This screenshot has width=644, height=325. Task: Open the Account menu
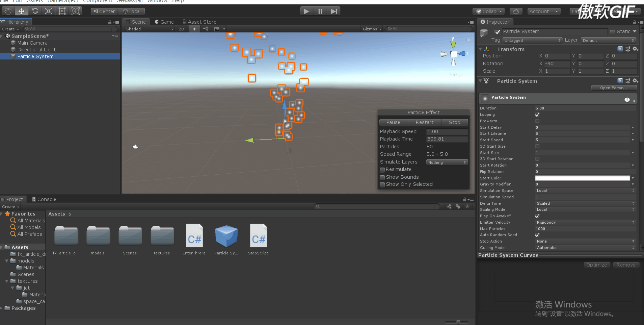pos(544,11)
